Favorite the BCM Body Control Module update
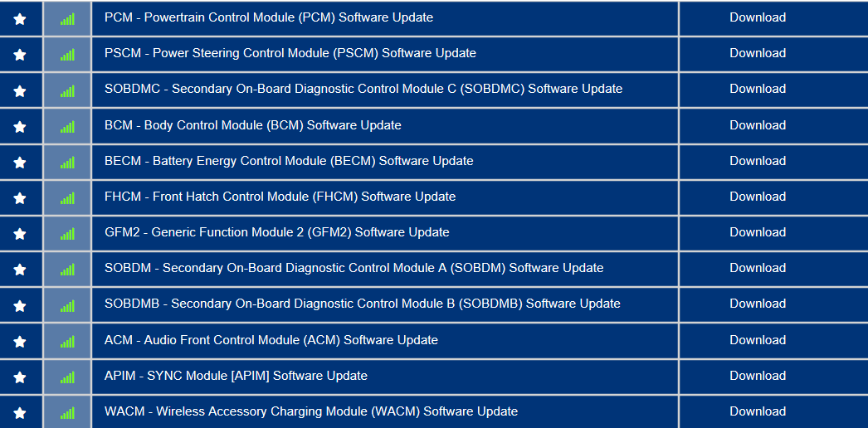This screenshot has height=428, width=868. pos(20,127)
